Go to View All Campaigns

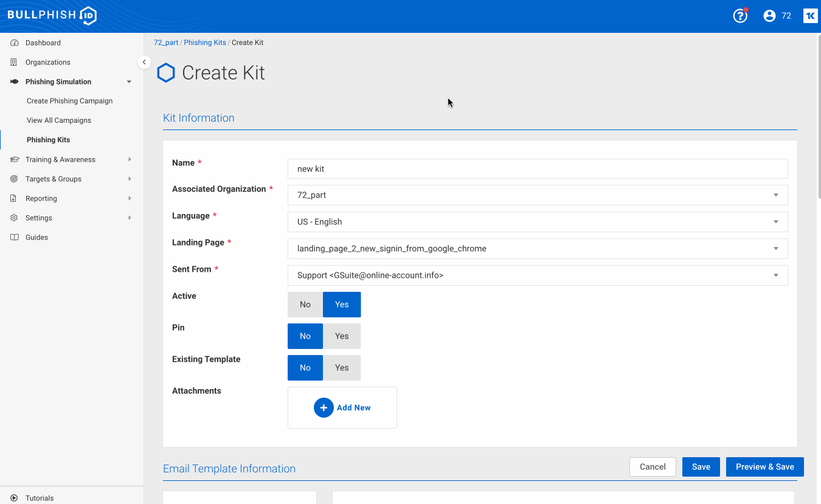click(x=59, y=120)
